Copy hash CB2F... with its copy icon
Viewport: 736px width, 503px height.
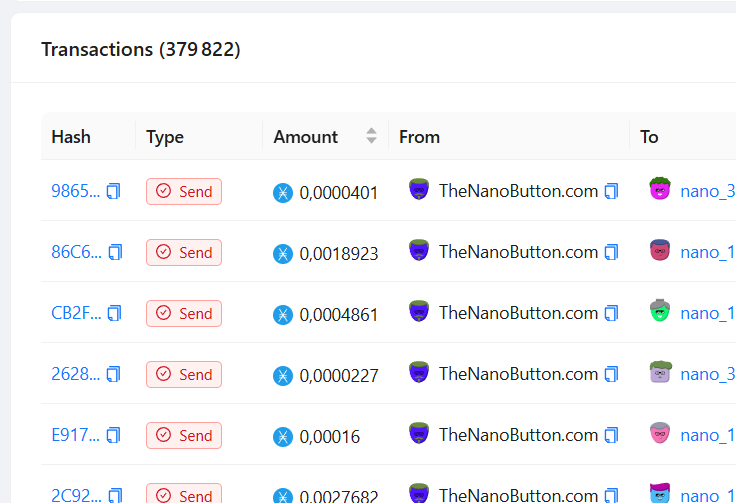pos(115,313)
